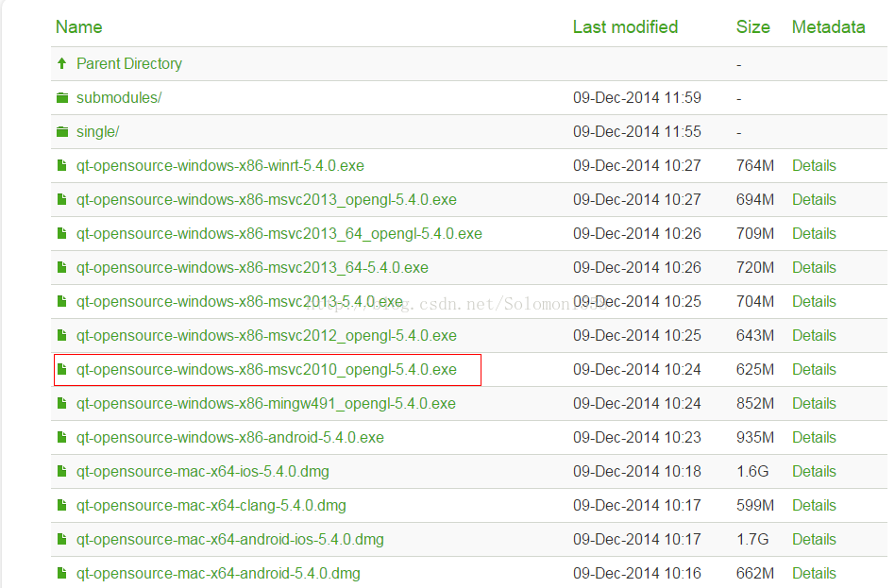
Task: Open Details for the 694M msvc2013_opengl file
Action: click(x=814, y=200)
